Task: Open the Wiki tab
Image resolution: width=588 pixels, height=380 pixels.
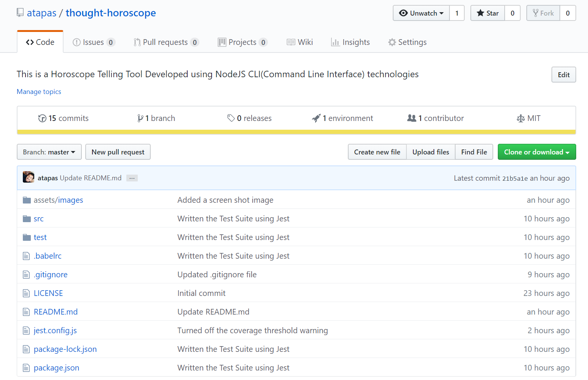Action: point(300,42)
